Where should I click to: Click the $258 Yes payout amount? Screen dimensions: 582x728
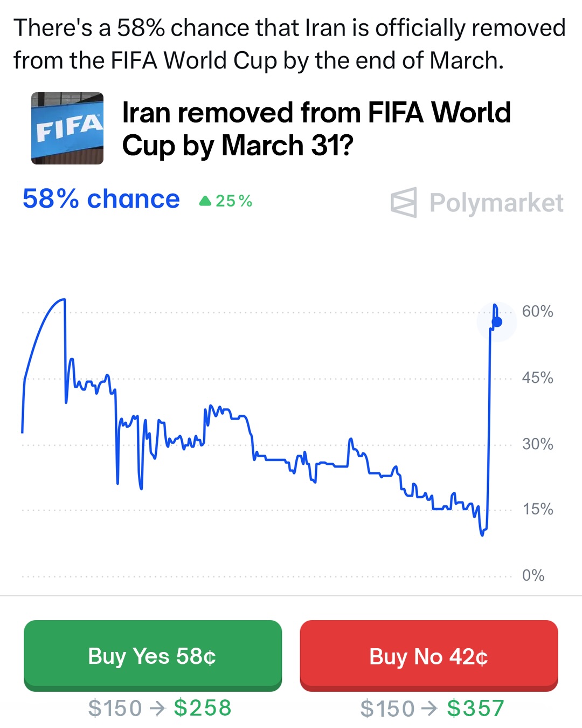(x=203, y=708)
